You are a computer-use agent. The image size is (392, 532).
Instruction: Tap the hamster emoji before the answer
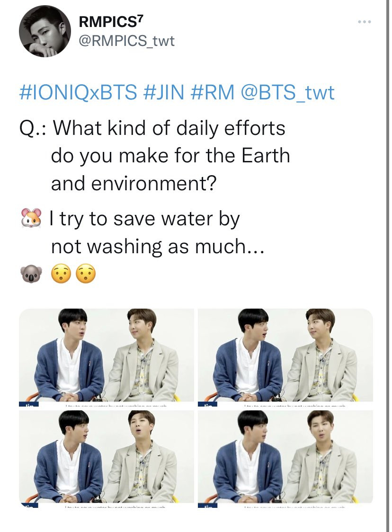31,218
